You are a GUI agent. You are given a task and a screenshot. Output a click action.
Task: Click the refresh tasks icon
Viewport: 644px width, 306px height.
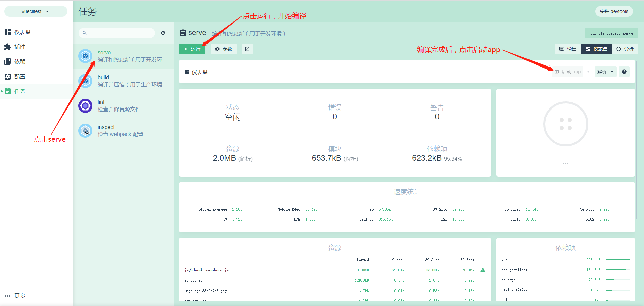163,33
